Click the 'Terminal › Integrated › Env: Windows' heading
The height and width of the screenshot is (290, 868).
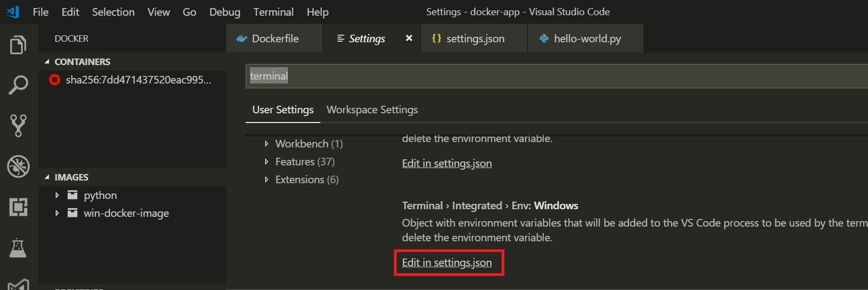click(490, 205)
